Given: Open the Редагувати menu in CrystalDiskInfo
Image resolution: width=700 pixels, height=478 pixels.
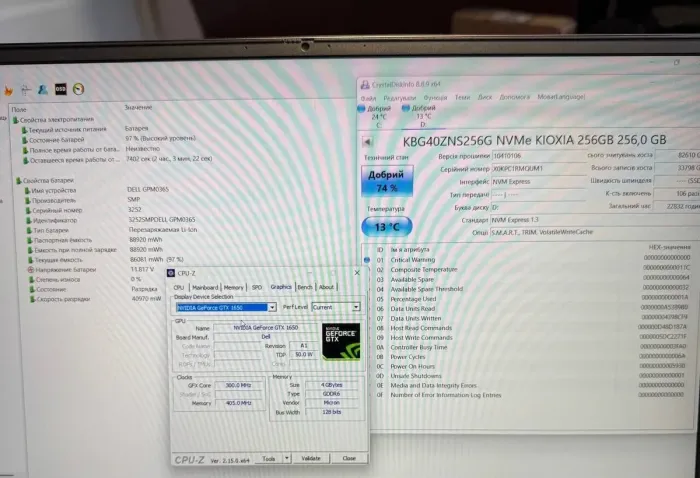Looking at the screenshot, I should (400, 98).
